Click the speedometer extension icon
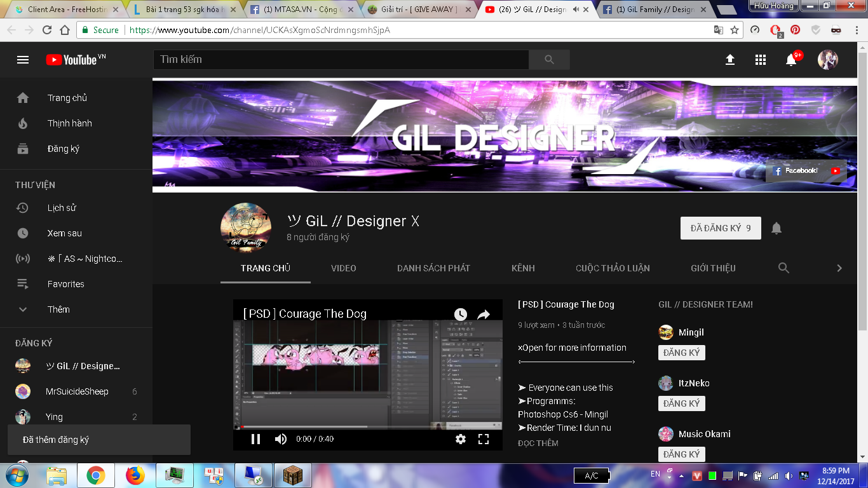This screenshot has height=488, width=868. 755,30
